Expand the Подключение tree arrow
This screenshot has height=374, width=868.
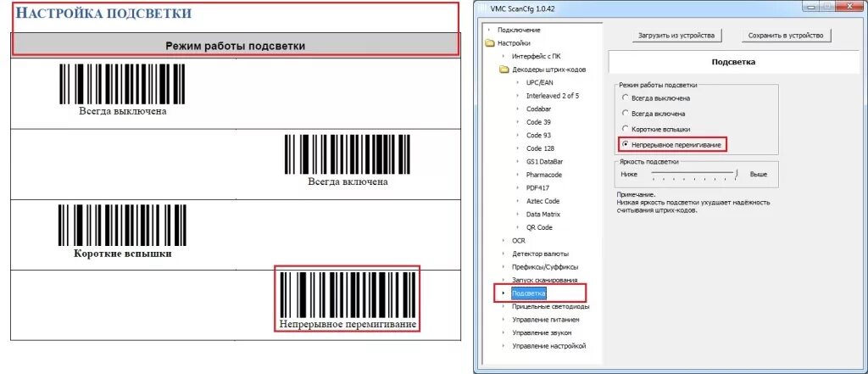[489, 30]
